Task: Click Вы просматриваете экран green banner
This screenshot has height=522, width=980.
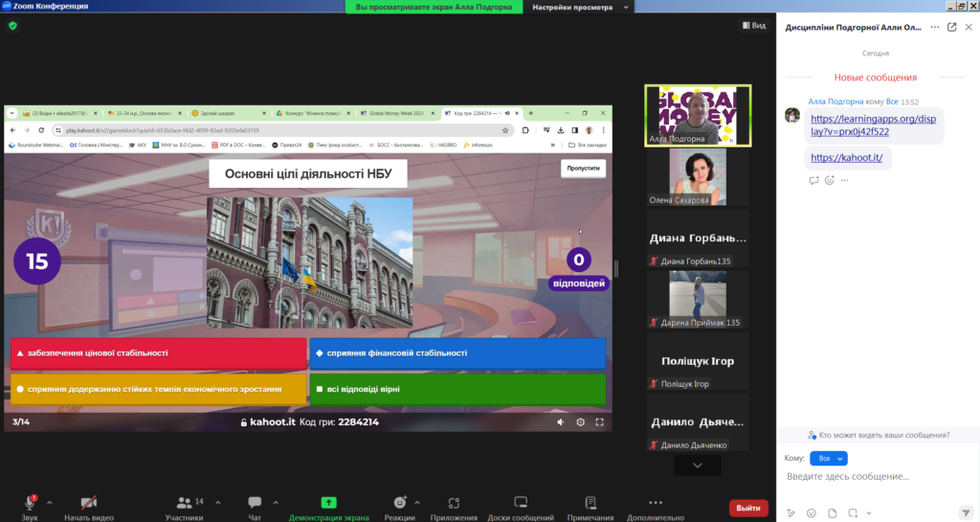Action: point(434,7)
